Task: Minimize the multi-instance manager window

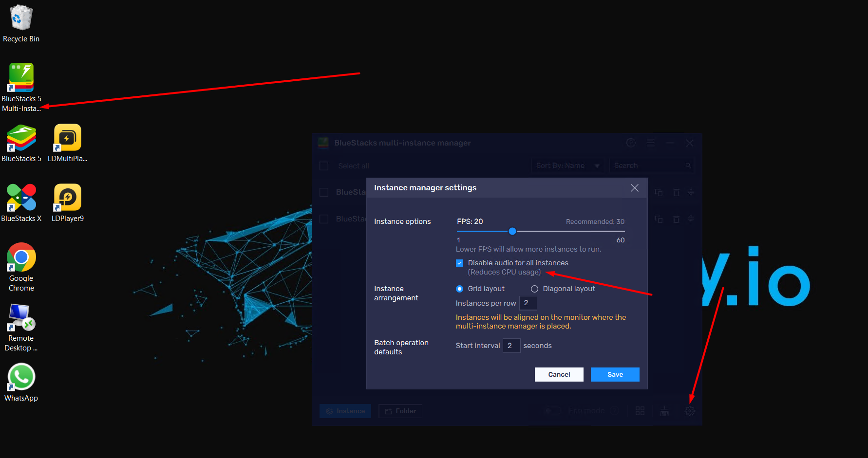Action: tap(670, 143)
